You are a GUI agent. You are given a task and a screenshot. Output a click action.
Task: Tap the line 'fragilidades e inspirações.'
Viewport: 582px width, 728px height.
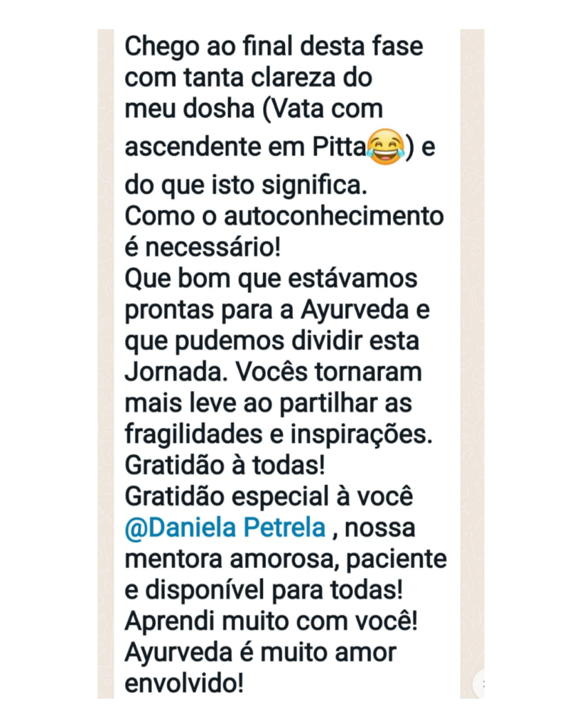(279, 434)
